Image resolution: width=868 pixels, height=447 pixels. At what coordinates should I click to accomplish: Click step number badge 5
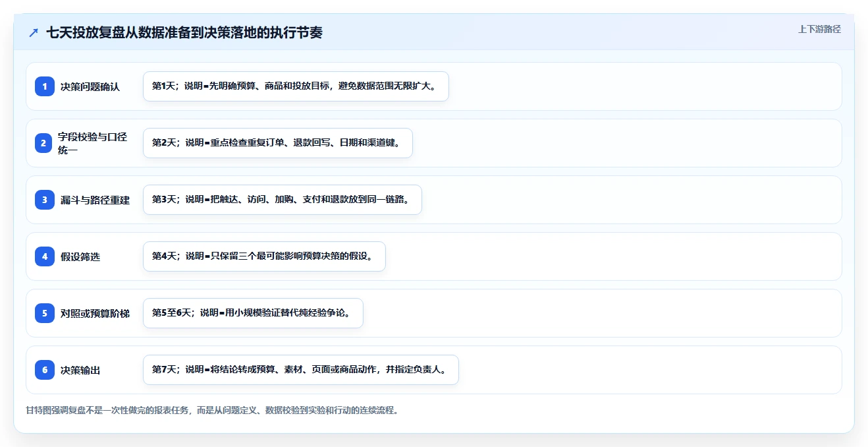[45, 313]
